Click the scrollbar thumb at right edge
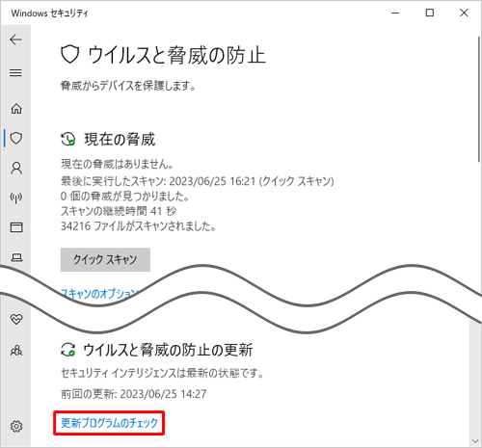The height and width of the screenshot is (448, 482). click(x=479, y=98)
